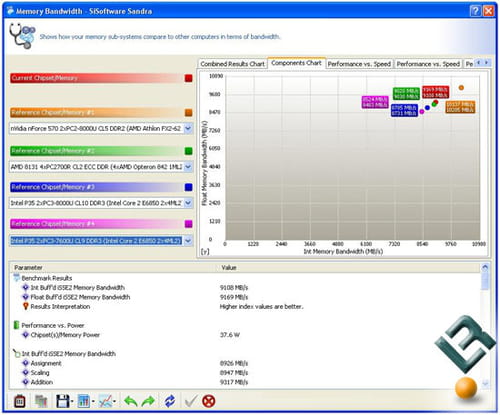The width and height of the screenshot is (500, 415).
Task: Click the magenta Reference #4 color swatch
Action: (189, 224)
